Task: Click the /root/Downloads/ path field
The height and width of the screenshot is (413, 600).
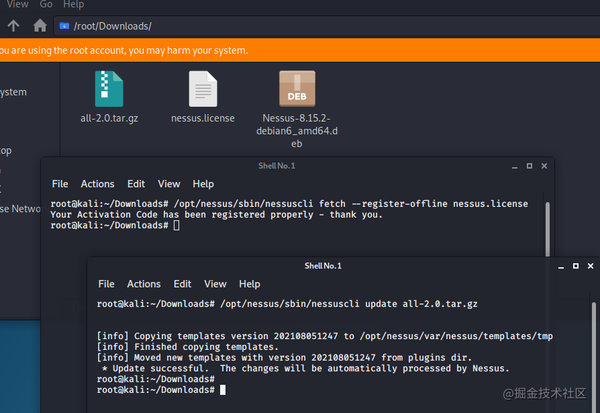Action: pyautogui.click(x=300, y=25)
